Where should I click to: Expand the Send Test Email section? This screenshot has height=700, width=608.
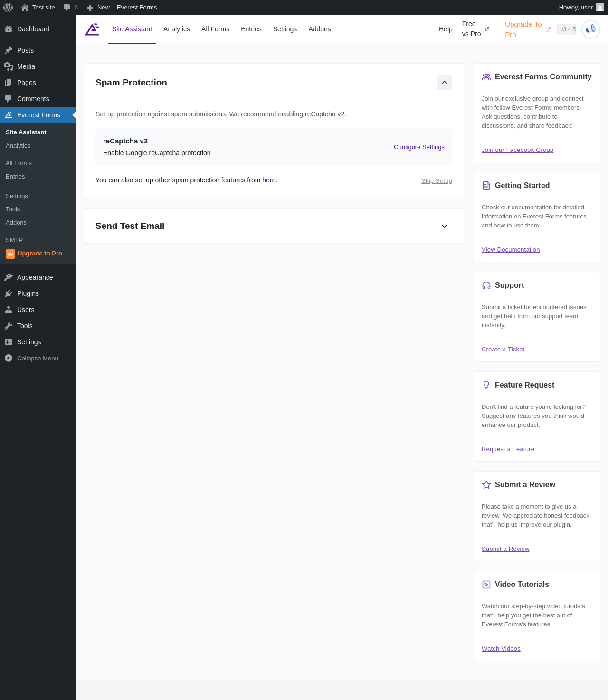[x=445, y=227]
